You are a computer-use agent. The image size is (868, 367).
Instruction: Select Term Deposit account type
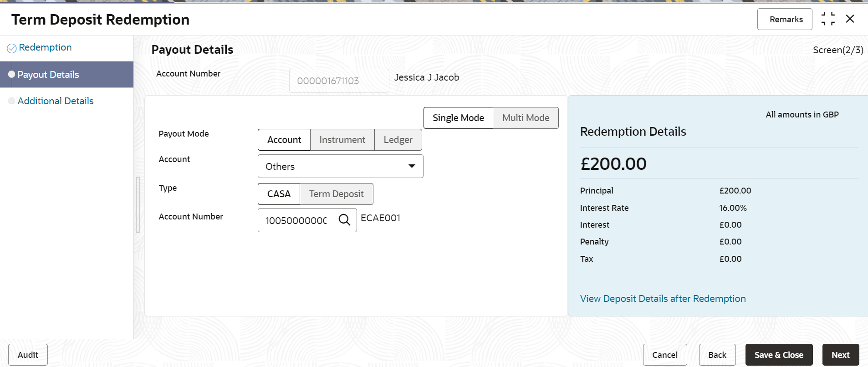[x=336, y=194]
